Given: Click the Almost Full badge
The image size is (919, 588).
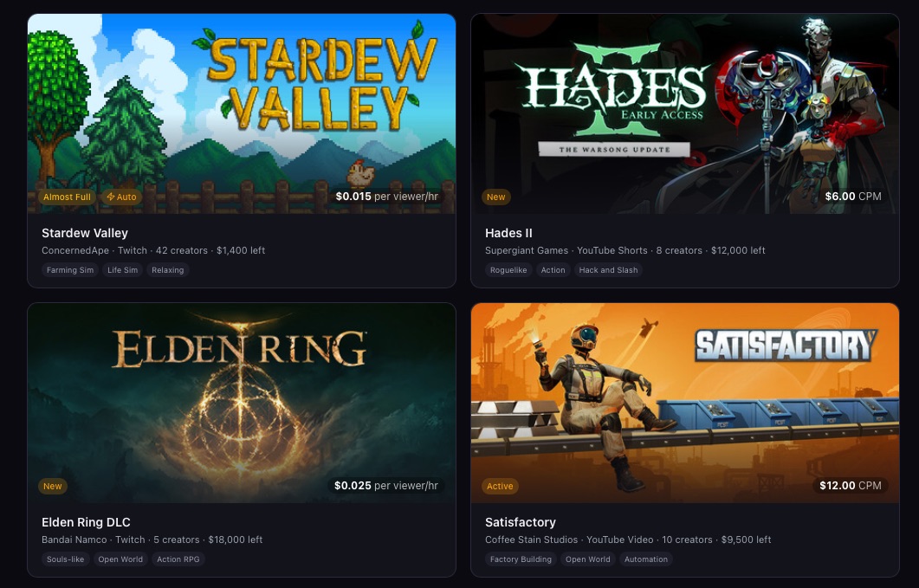Looking at the screenshot, I should click(x=67, y=197).
